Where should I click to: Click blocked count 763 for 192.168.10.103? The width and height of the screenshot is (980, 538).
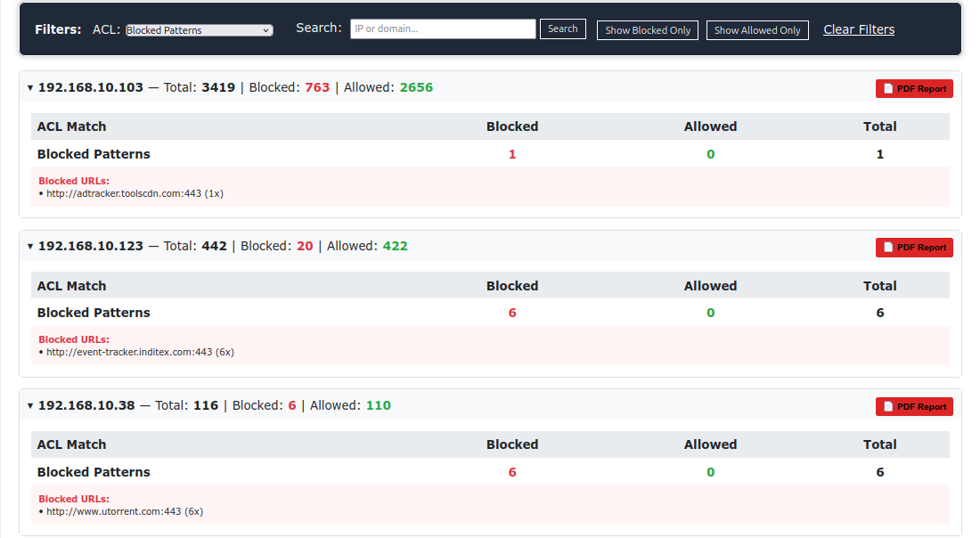(317, 87)
